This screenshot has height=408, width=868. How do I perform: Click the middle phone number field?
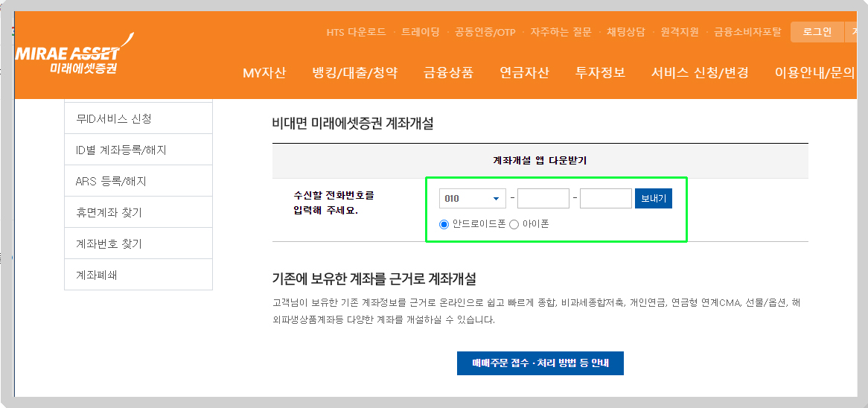click(x=543, y=198)
